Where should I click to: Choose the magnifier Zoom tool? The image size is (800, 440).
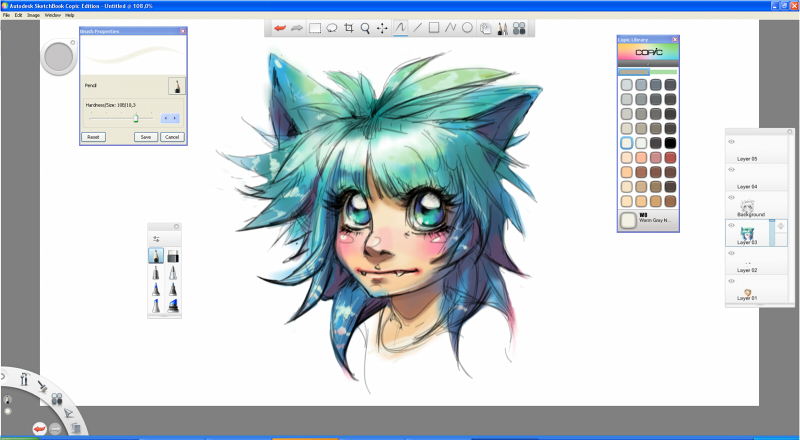click(x=365, y=28)
